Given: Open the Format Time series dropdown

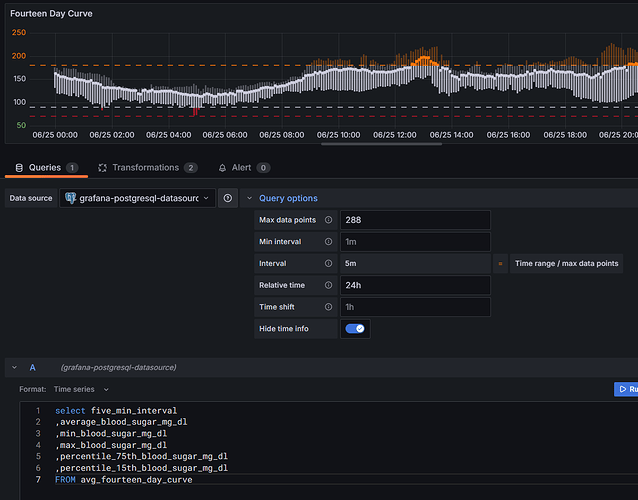Looking at the screenshot, I should [x=81, y=389].
